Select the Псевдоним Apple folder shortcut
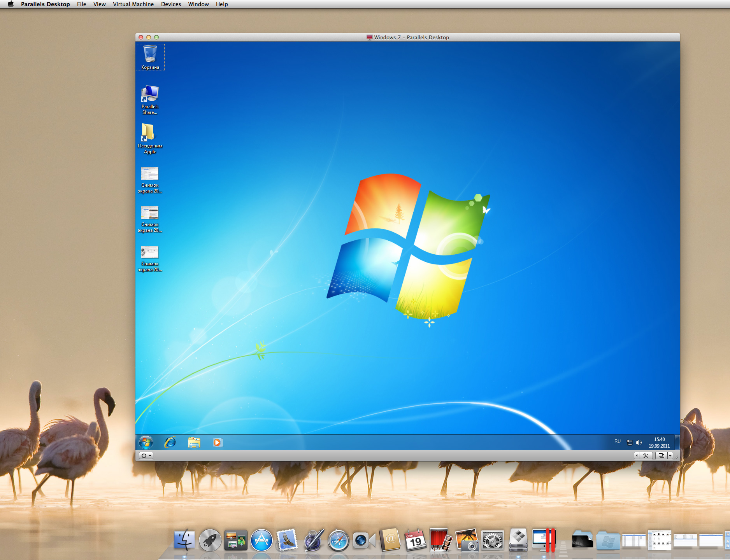This screenshot has width=730, height=560. click(150, 138)
